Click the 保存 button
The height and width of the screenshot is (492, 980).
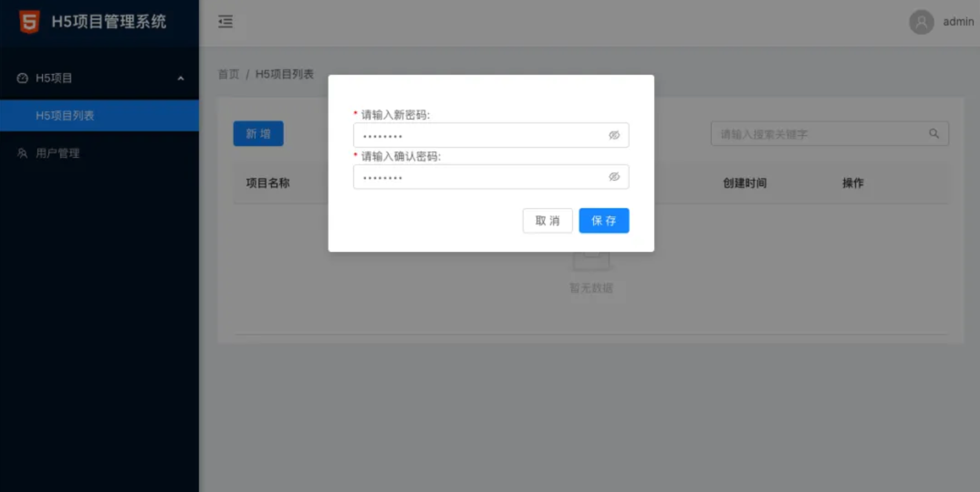click(x=604, y=221)
